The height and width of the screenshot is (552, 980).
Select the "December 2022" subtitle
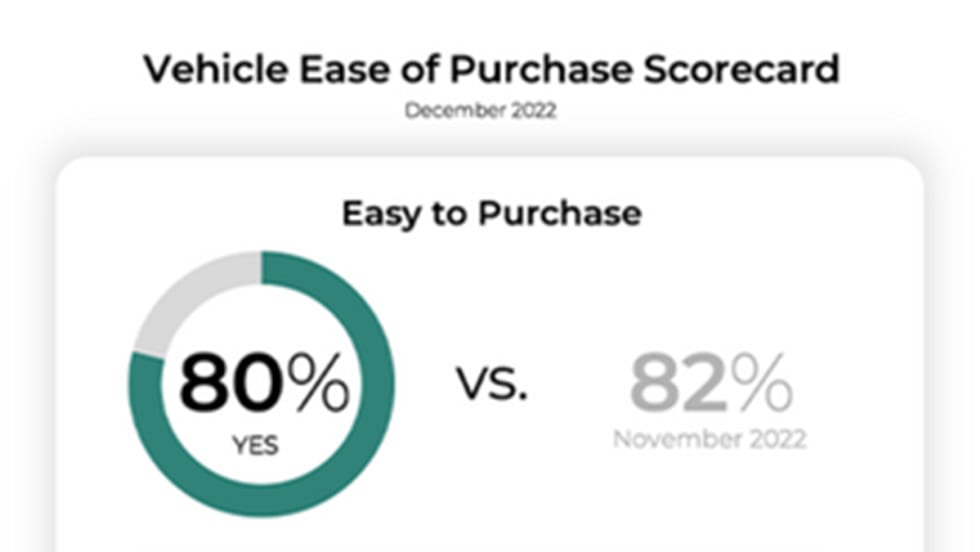pos(480,111)
